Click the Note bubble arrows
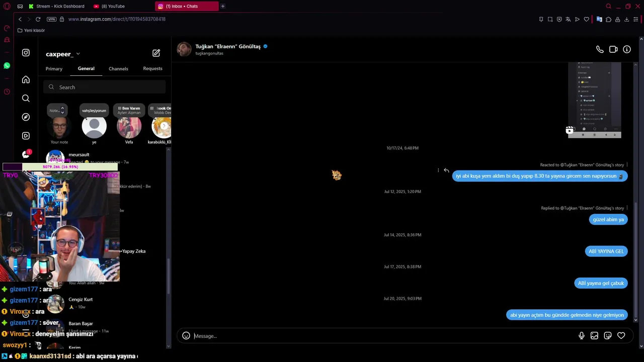The height and width of the screenshot is (362, 644). [x=62, y=110]
